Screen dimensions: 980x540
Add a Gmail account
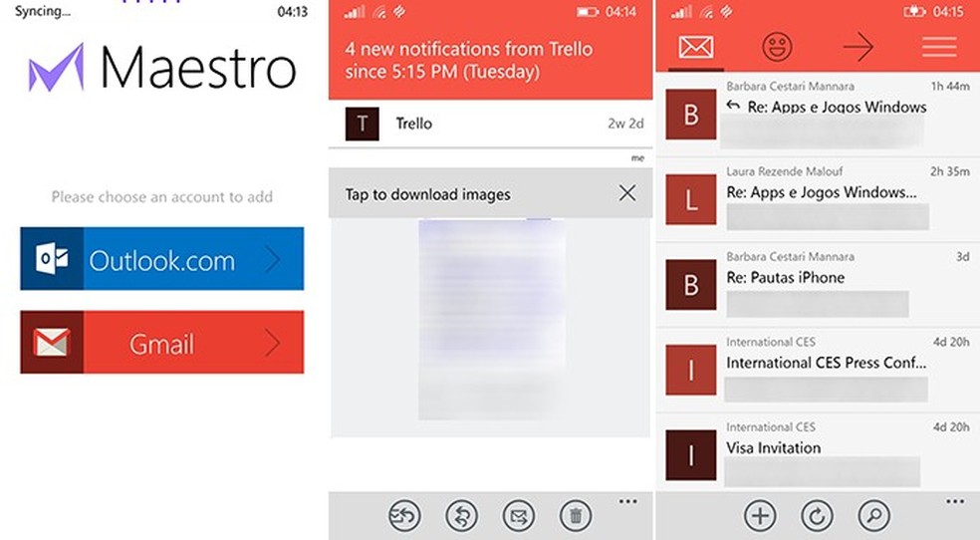coord(162,343)
